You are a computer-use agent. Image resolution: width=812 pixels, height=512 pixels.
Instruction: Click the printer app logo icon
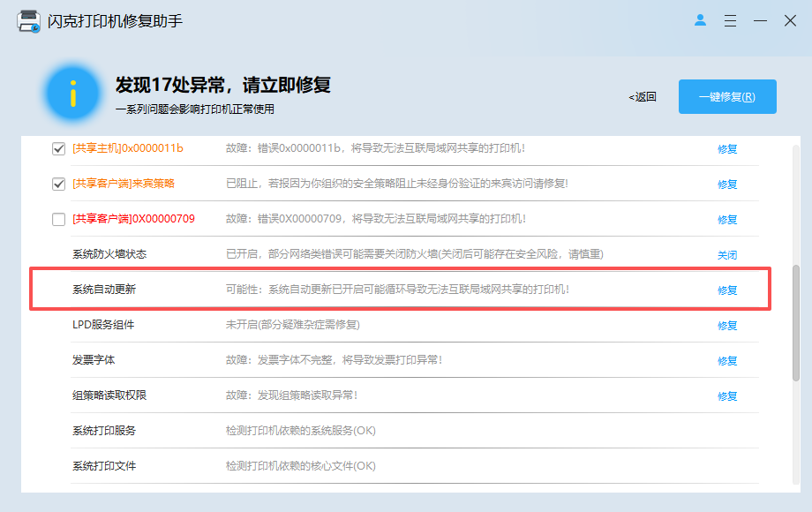[x=28, y=21]
